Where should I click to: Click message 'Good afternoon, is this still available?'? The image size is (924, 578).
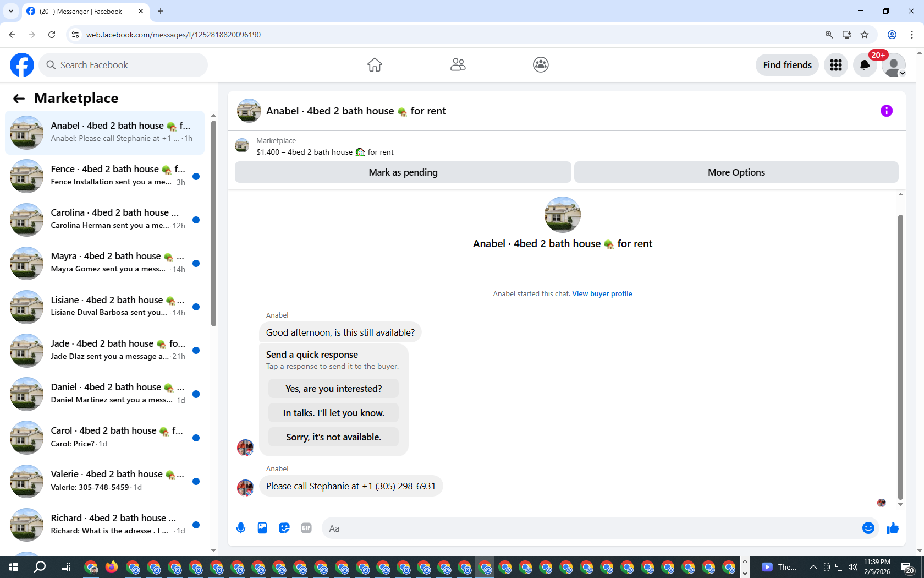(340, 332)
